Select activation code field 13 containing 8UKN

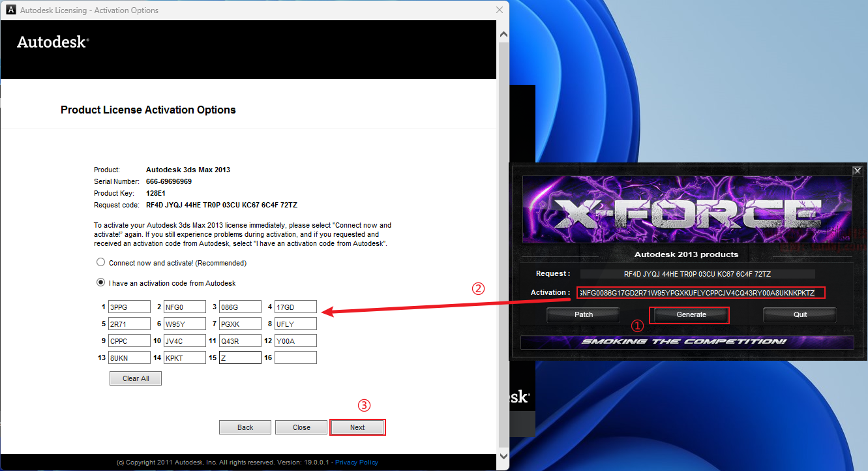(129, 357)
